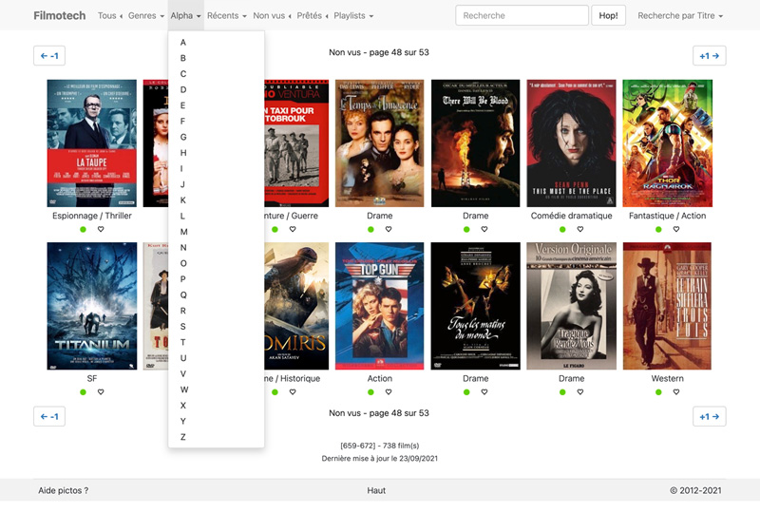The image size is (760, 532).
Task: Toggle green dot under Taxi pour Tobrouk
Action: point(275,229)
